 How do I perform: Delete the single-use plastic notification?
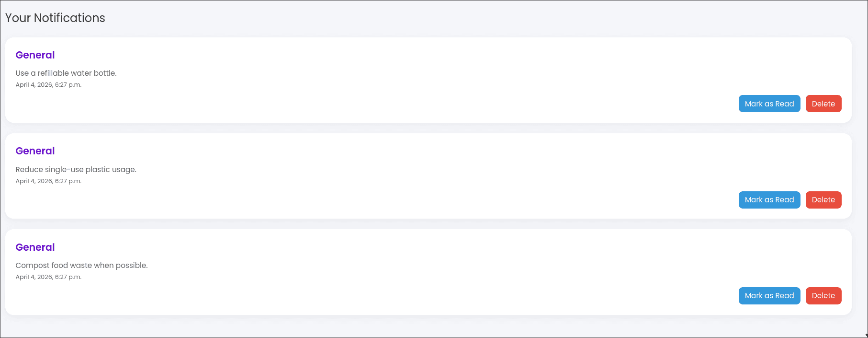pos(823,200)
